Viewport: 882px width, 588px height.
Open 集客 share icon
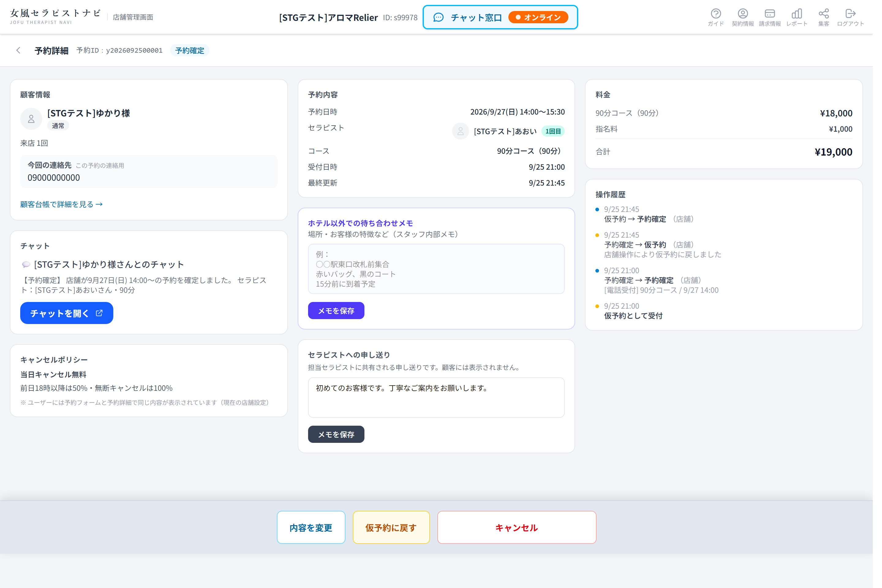coord(832,17)
